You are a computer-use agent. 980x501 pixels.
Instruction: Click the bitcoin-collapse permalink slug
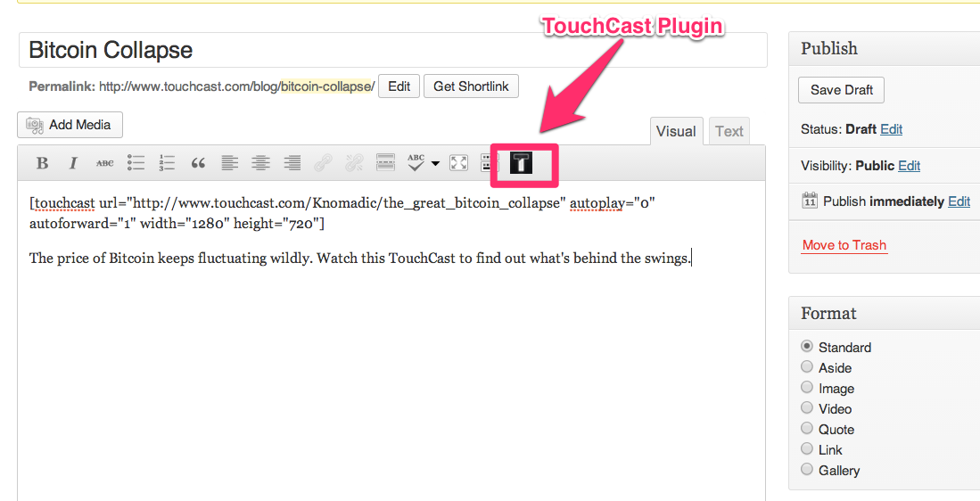tap(327, 86)
